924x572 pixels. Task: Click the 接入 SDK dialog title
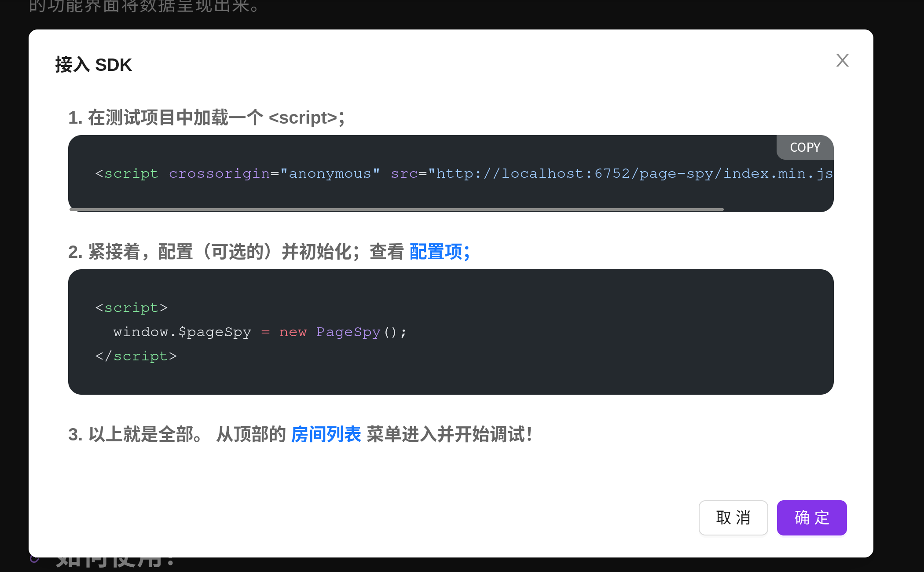[x=93, y=65]
